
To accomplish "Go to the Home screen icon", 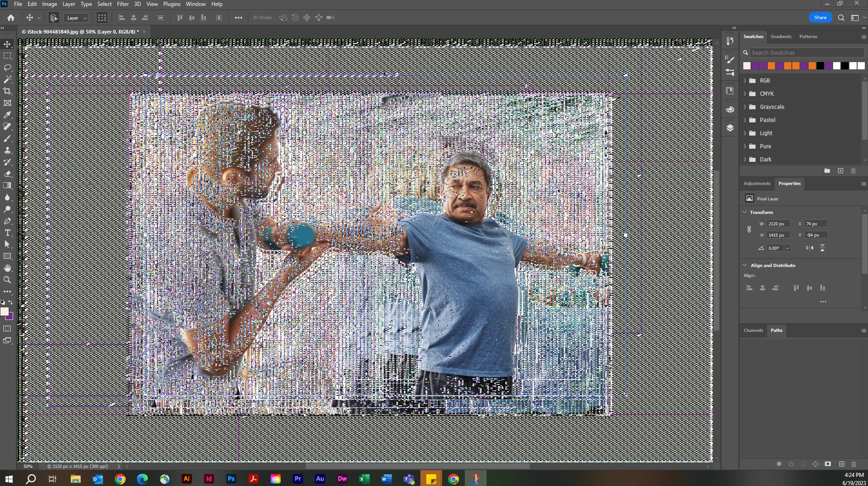I will [11, 18].
